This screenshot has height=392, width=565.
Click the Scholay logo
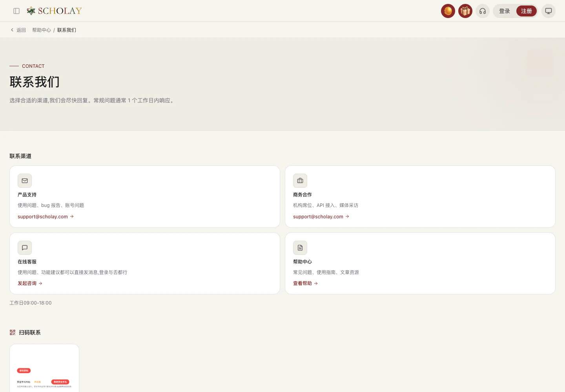tap(54, 11)
